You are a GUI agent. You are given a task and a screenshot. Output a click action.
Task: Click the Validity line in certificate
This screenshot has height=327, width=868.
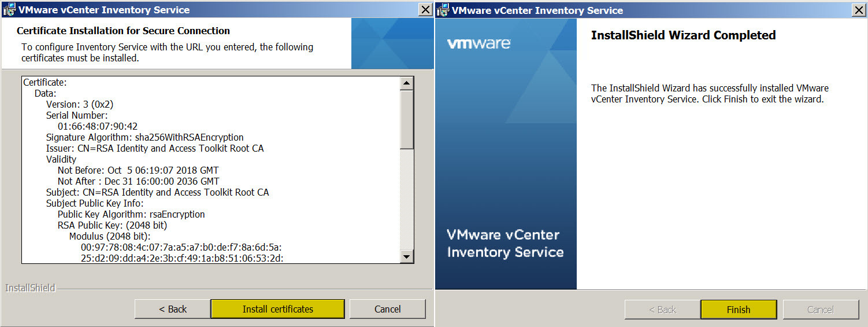pyautogui.click(x=61, y=159)
